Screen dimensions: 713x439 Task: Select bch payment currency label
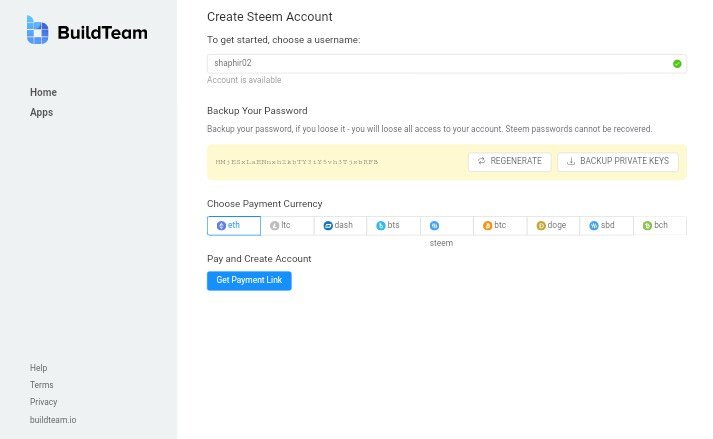pos(661,225)
